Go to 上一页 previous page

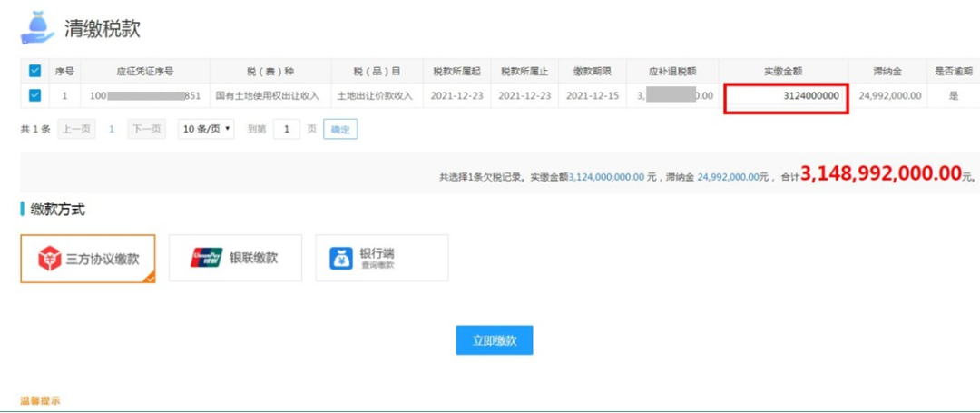pyautogui.click(x=77, y=129)
